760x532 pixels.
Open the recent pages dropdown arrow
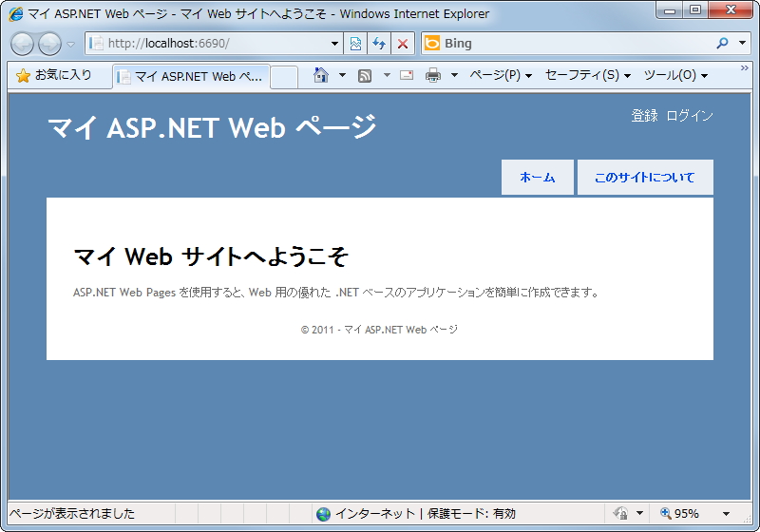point(70,44)
